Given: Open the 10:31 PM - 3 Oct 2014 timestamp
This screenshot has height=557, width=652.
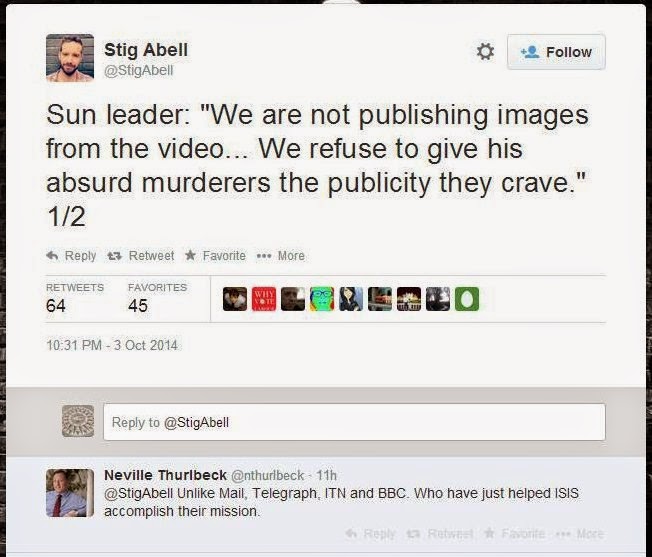Looking at the screenshot, I should click(x=112, y=345).
